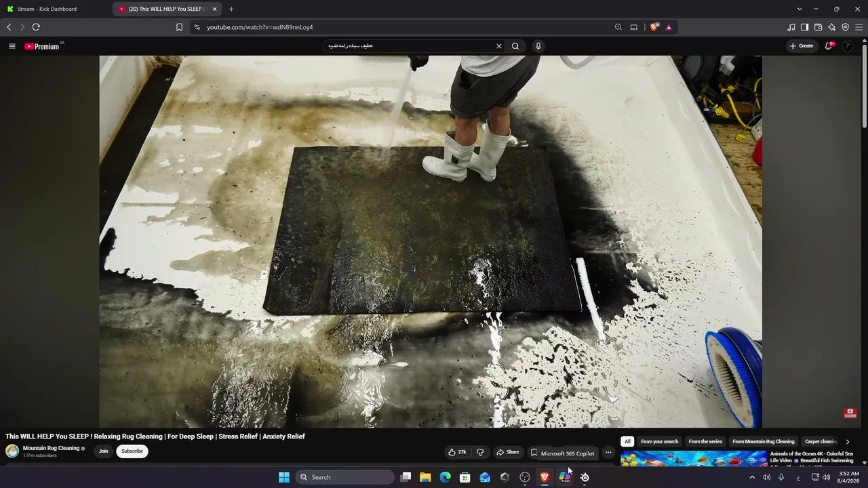Open the Mountain Rug Cleaning channel name link

point(51,448)
